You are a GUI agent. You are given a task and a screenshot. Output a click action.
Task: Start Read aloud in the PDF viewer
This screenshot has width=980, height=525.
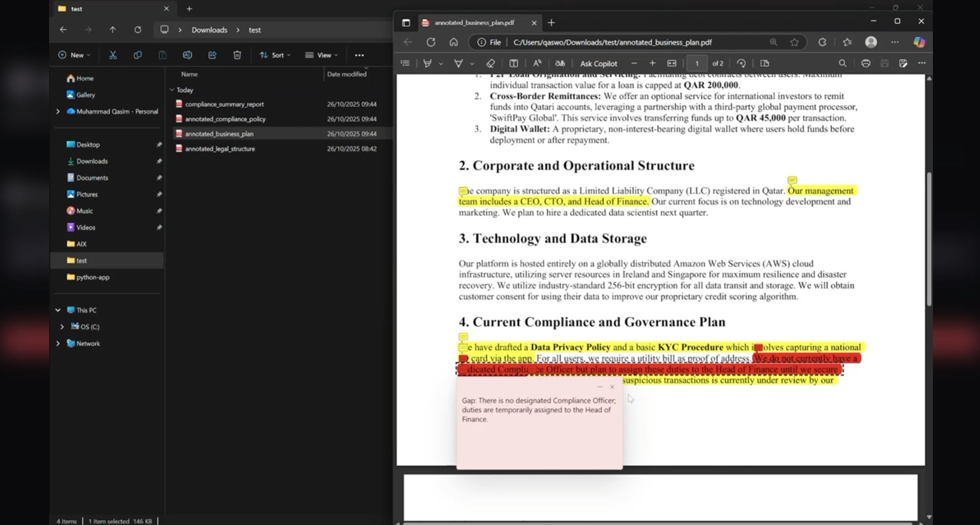click(x=537, y=63)
